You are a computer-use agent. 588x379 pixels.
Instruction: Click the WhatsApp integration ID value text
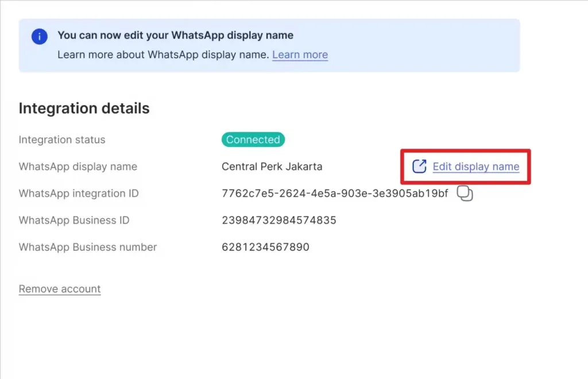[x=335, y=194]
